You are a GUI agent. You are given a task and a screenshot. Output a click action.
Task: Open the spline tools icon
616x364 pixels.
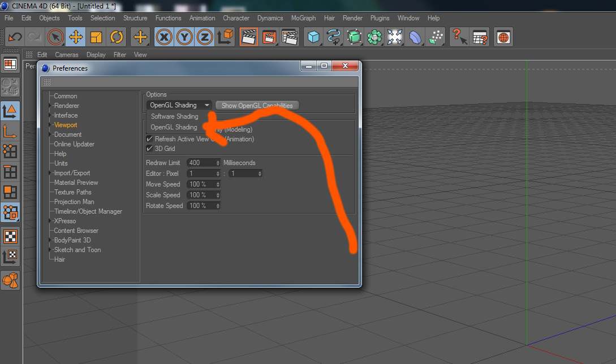(x=334, y=37)
